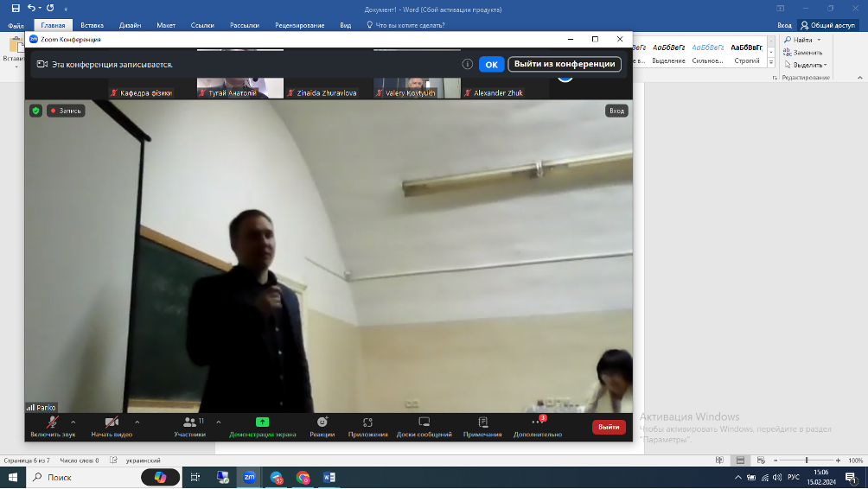The height and width of the screenshot is (489, 868).
Task: Select the Zinaida Zhuravlova participant thumbnail
Action: 329,87
